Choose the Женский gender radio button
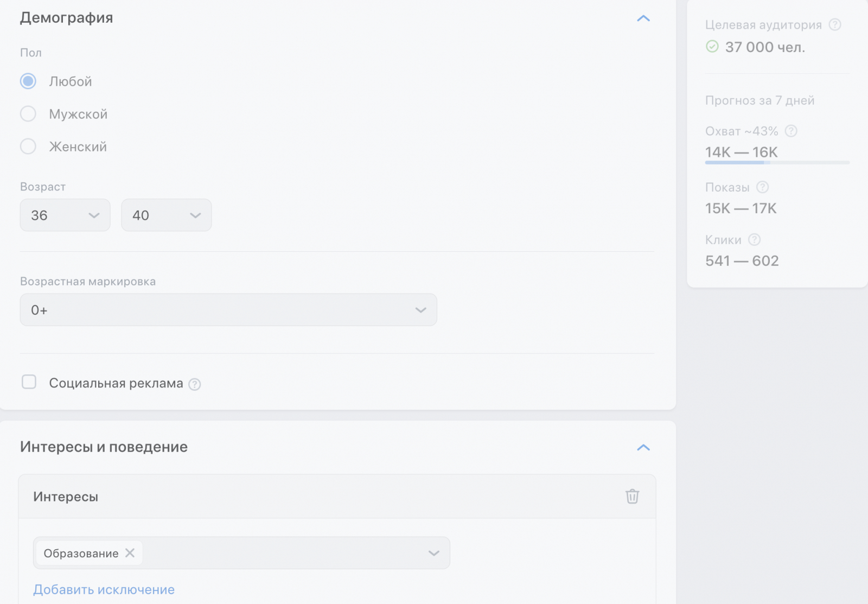Viewport: 868px width, 604px height. click(28, 147)
